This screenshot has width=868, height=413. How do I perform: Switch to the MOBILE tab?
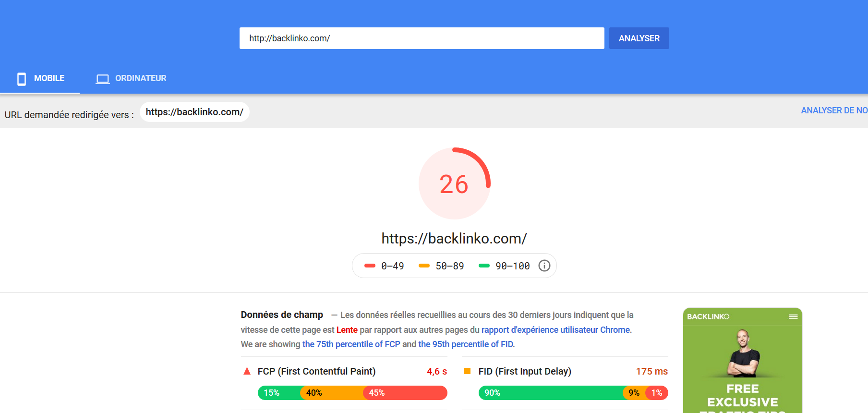tap(40, 79)
